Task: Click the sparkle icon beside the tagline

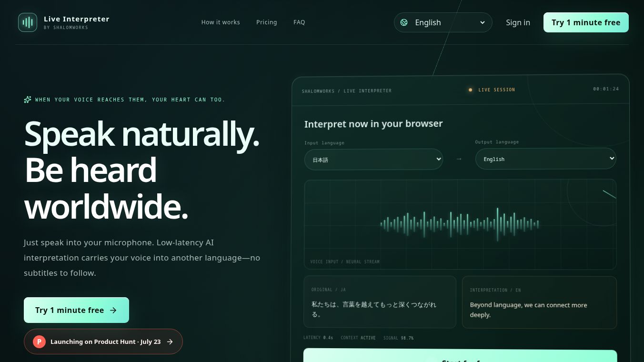Action: click(x=28, y=100)
